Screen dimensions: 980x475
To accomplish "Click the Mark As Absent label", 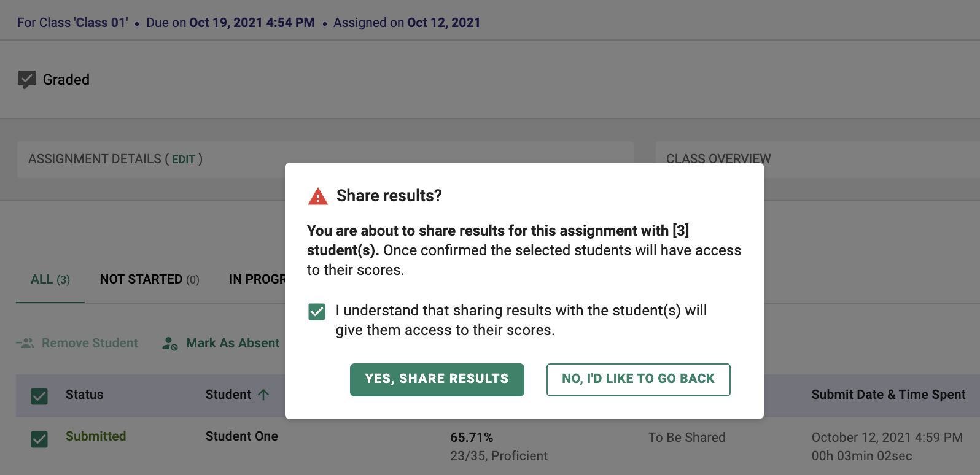I will click(x=233, y=343).
